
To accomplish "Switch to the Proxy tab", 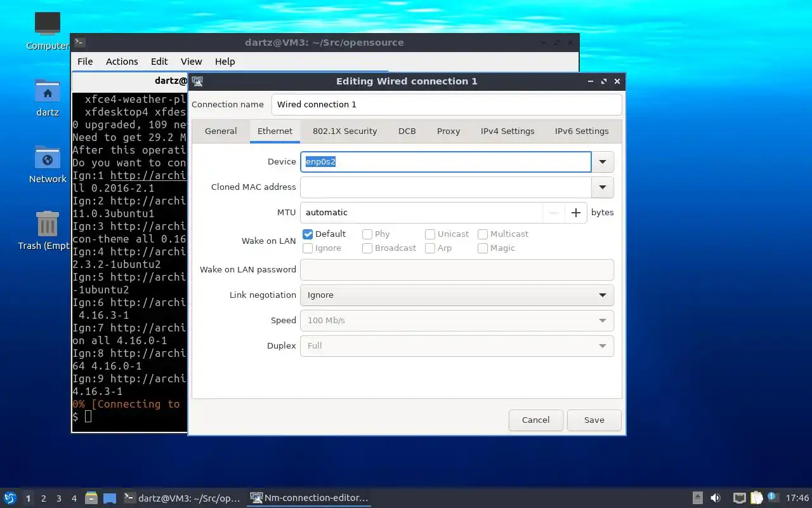I will [x=449, y=131].
